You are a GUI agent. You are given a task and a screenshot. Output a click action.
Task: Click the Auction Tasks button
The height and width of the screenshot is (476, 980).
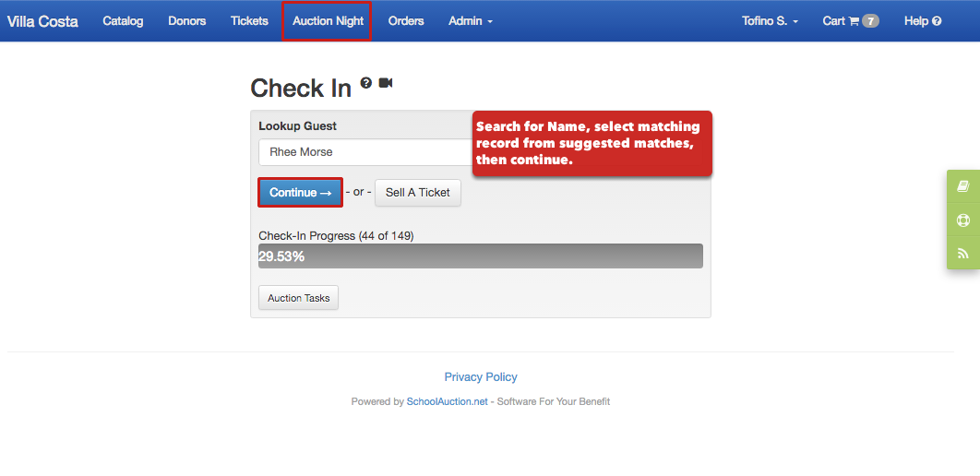pyautogui.click(x=299, y=298)
